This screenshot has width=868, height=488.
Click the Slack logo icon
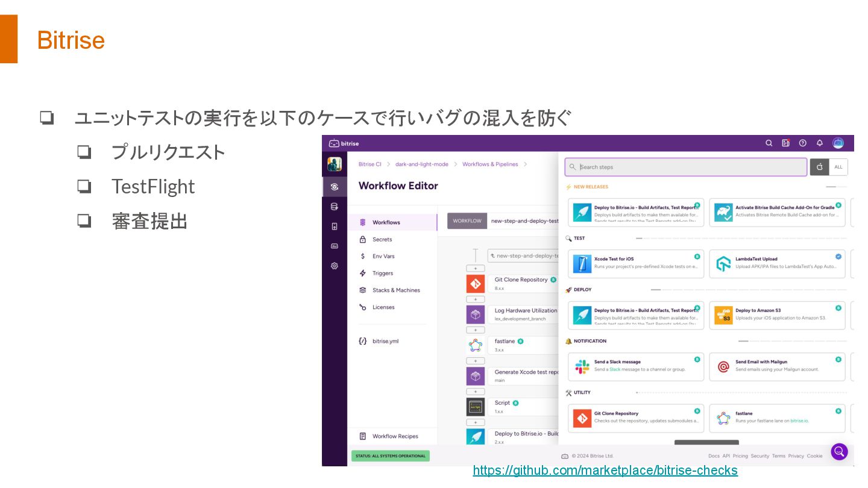click(x=582, y=366)
